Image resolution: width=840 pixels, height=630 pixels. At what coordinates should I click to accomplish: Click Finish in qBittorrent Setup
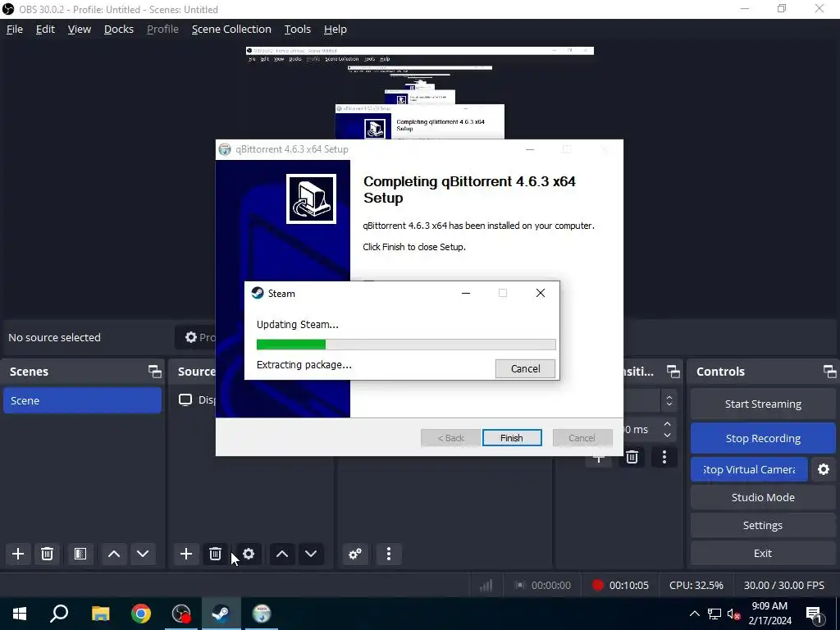512,438
